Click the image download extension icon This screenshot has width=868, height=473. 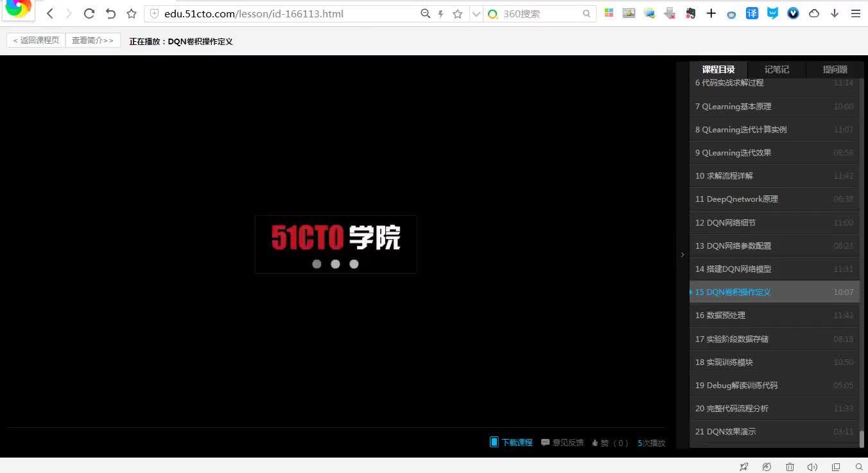[629, 13]
